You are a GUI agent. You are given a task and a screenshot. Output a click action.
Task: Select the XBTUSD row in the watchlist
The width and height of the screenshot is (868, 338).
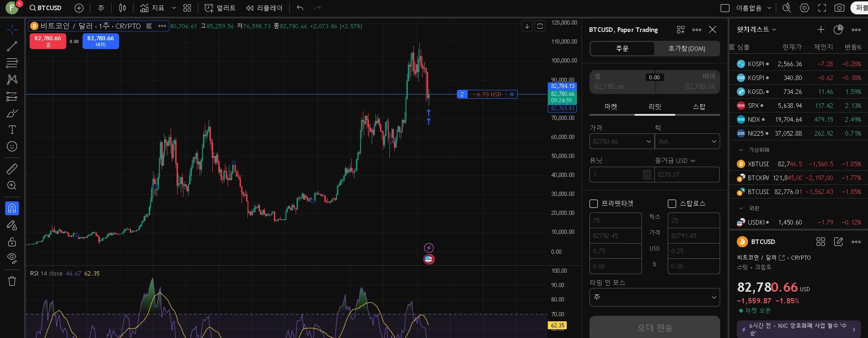click(798, 164)
